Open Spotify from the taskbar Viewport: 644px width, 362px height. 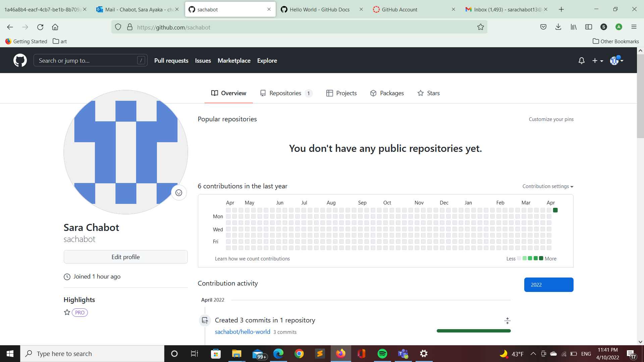pos(382,354)
